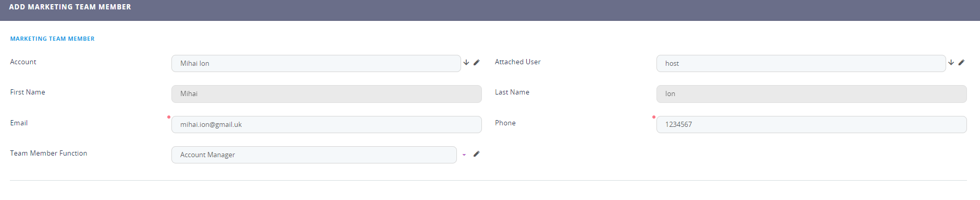
Task: Select the First Name field showing Mihai
Action: click(327, 94)
